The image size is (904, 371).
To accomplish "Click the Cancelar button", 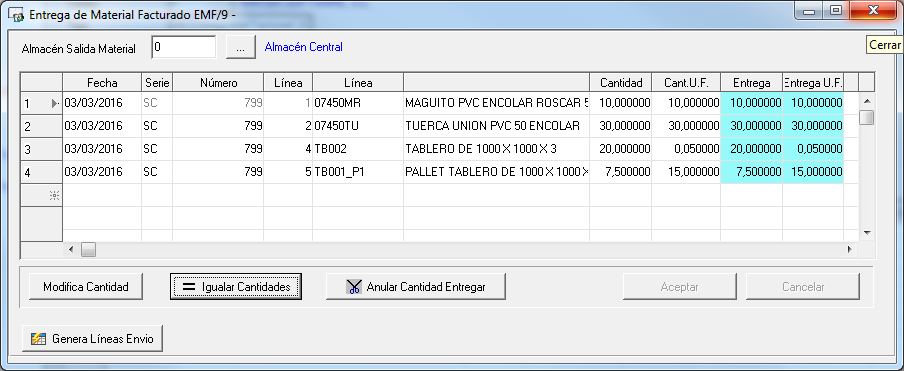I will coord(803,286).
